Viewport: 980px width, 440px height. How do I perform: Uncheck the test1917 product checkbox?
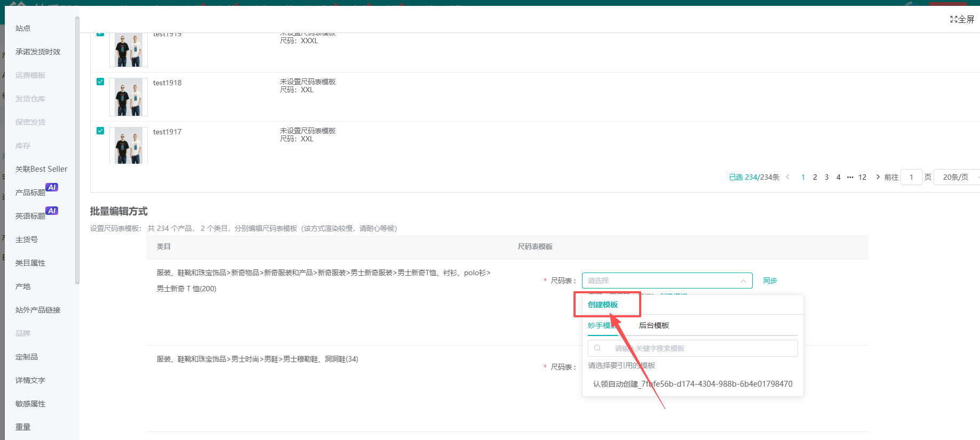tap(100, 131)
